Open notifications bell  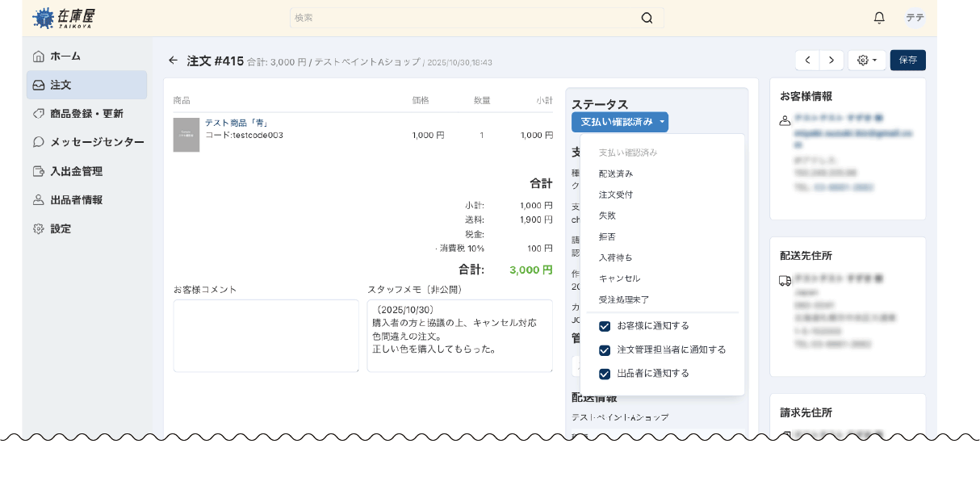point(879,18)
